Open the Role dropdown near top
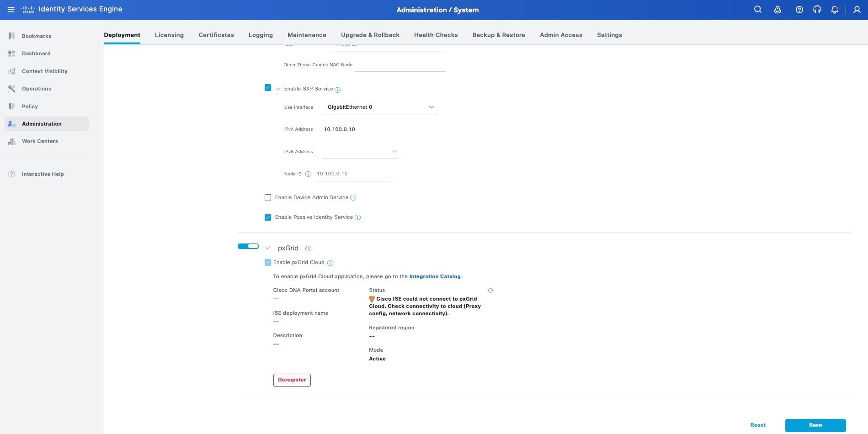 pos(387,47)
